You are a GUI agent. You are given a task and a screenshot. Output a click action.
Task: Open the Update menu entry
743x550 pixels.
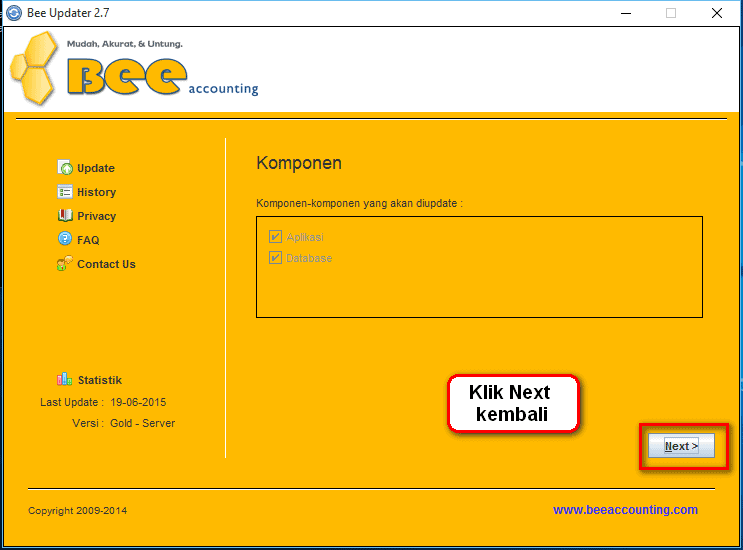(96, 168)
